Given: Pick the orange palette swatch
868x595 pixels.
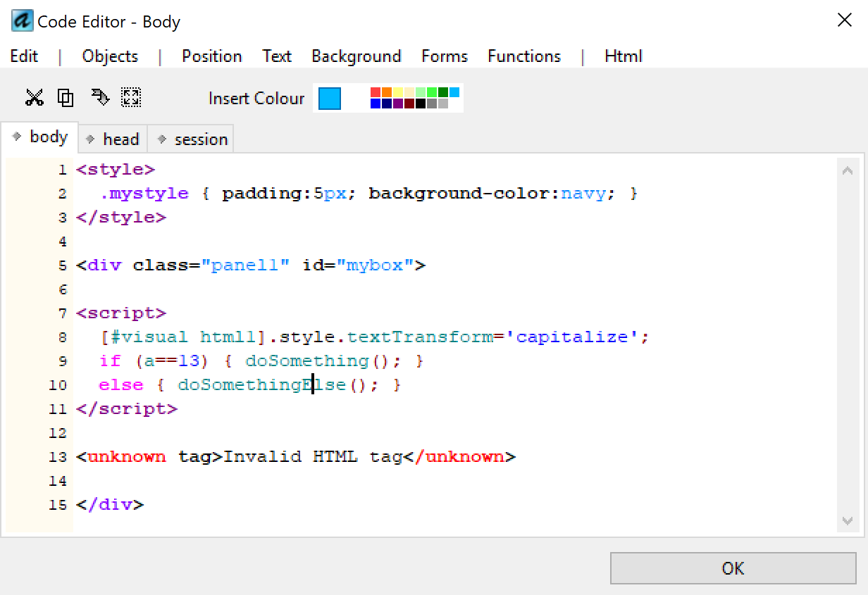Looking at the screenshot, I should point(387,92).
